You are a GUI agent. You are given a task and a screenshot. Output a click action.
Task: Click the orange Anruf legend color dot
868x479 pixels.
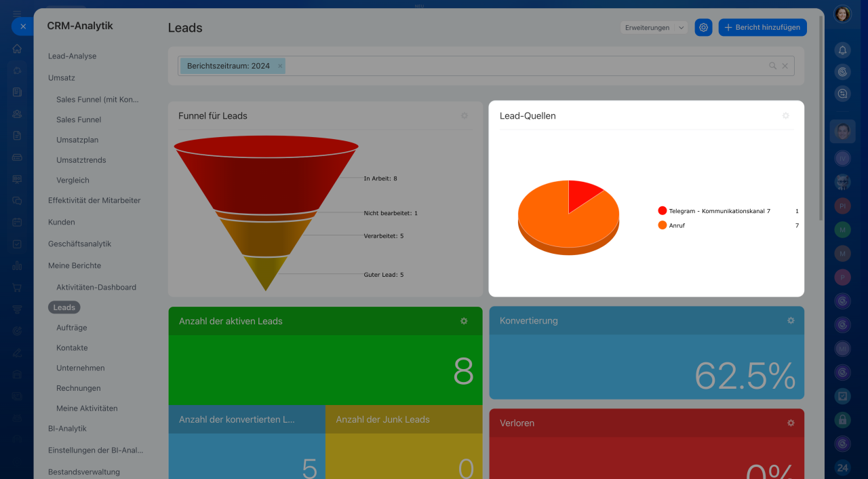[663, 225]
